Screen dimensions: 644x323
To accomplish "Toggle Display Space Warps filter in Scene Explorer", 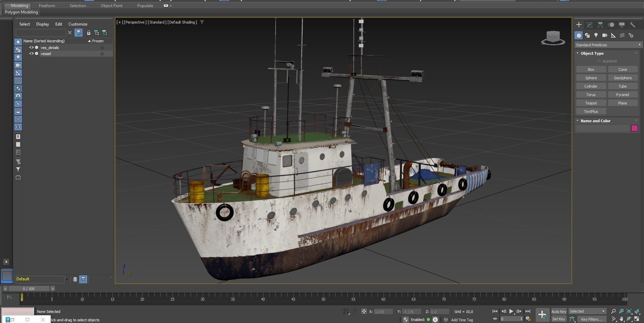I will [x=18, y=81].
